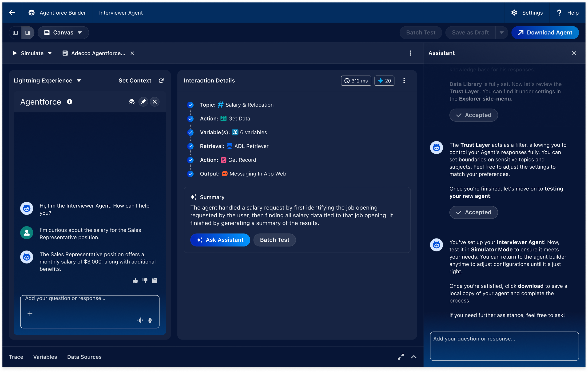Screen dimensions: 588x372
Task: Click the Assistant input field
Action: click(504, 346)
